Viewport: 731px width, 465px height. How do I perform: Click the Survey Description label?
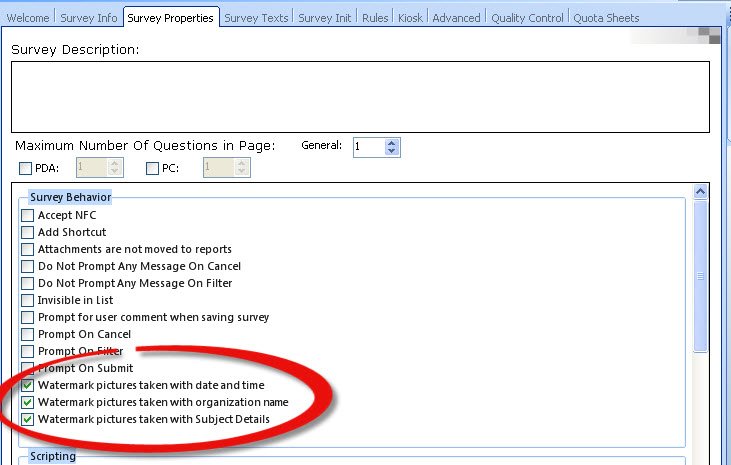click(75, 49)
